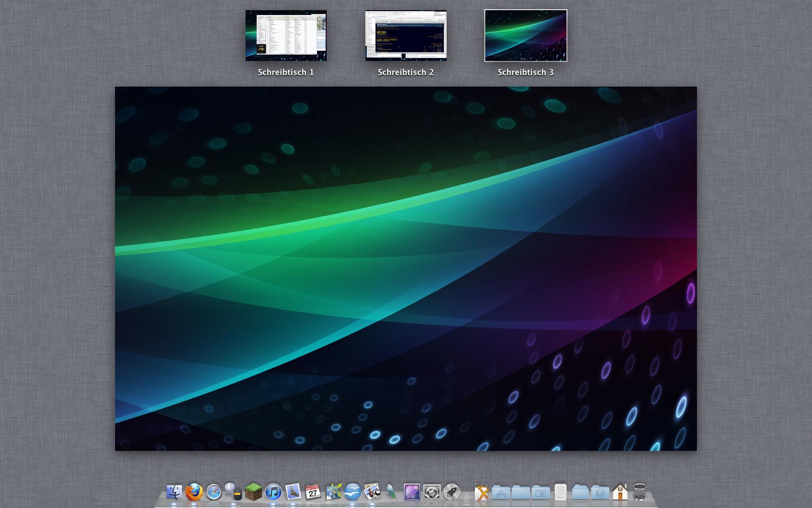Open Safari compass icon
812x508 pixels.
(214, 493)
